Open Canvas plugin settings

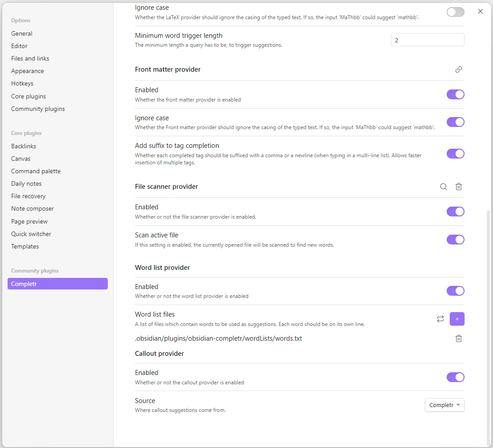point(57,159)
